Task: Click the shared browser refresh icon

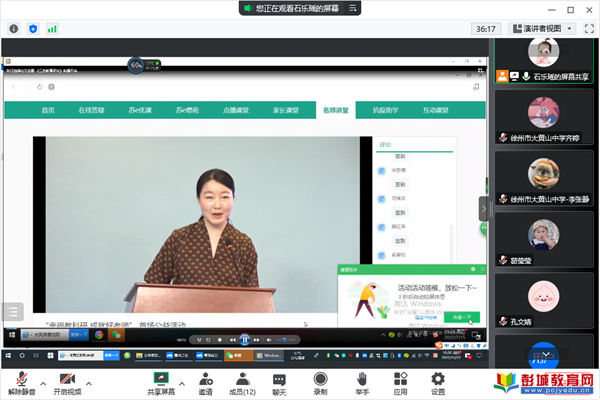Action: pos(39,87)
